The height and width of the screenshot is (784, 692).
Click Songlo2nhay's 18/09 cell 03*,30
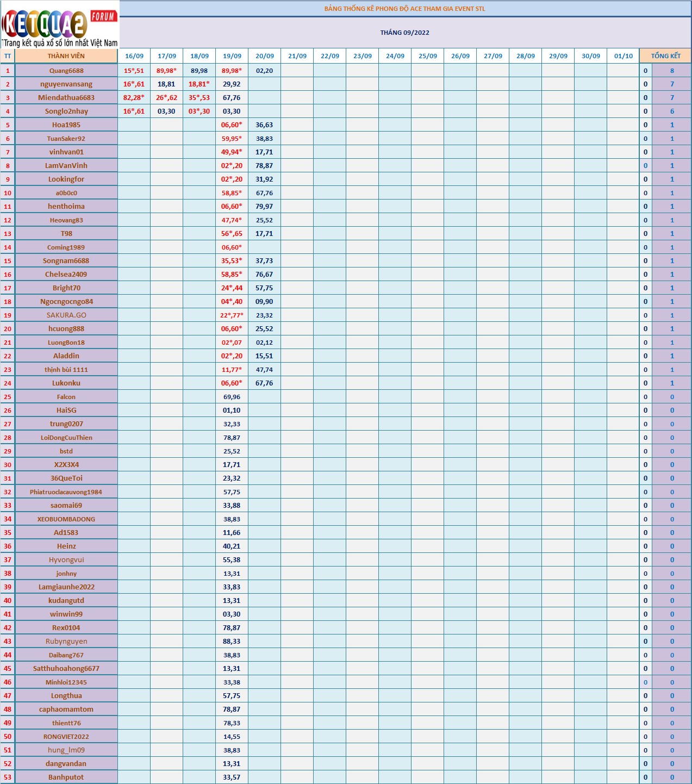[x=200, y=111]
